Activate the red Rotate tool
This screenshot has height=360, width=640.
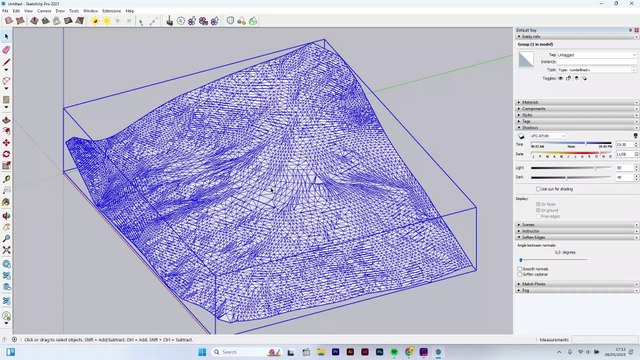(6, 154)
